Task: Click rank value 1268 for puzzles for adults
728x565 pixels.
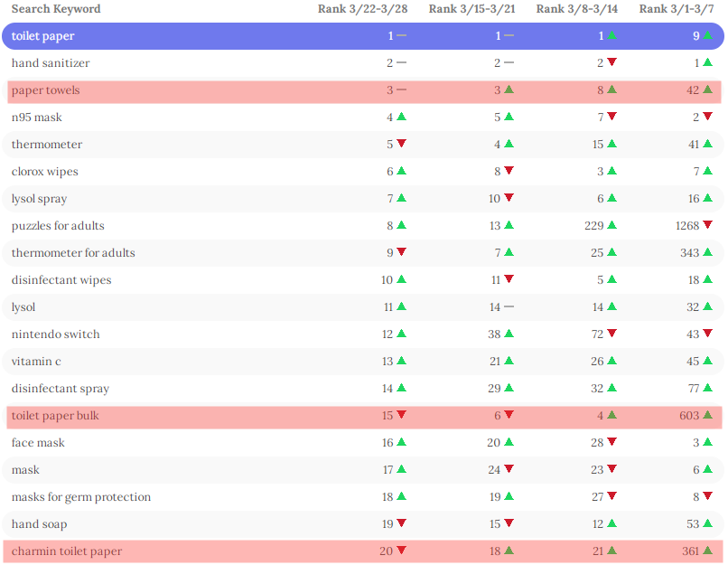Action: click(687, 226)
